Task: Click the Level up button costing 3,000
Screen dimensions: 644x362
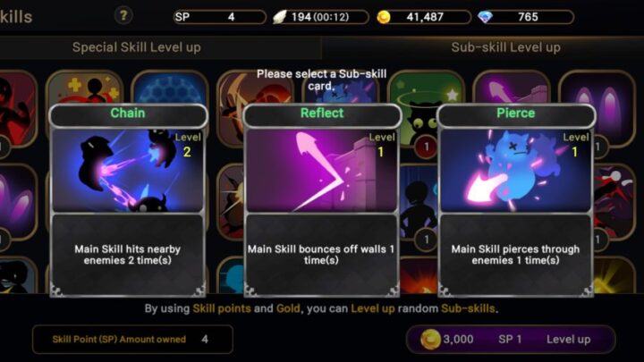Action: [x=511, y=340]
